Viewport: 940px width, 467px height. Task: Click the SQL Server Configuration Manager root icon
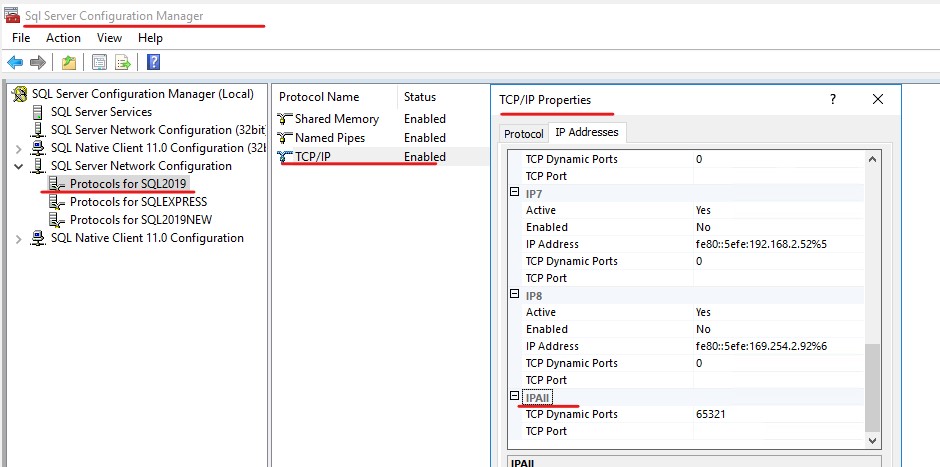coord(20,94)
